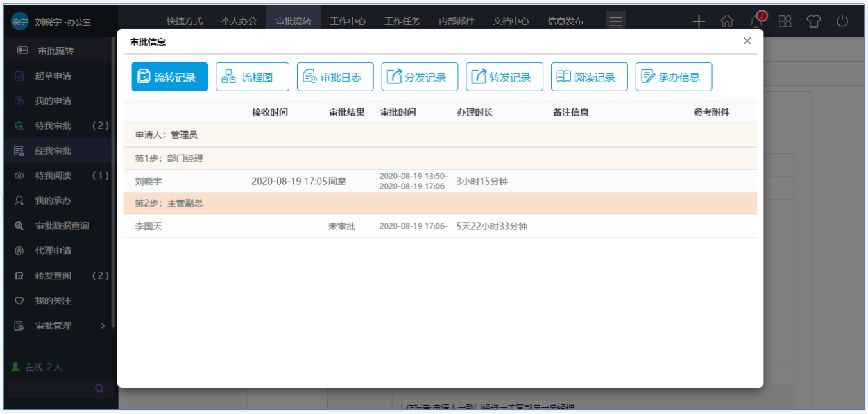Click the power logout icon
The height and width of the screenshot is (414, 868).
[842, 21]
